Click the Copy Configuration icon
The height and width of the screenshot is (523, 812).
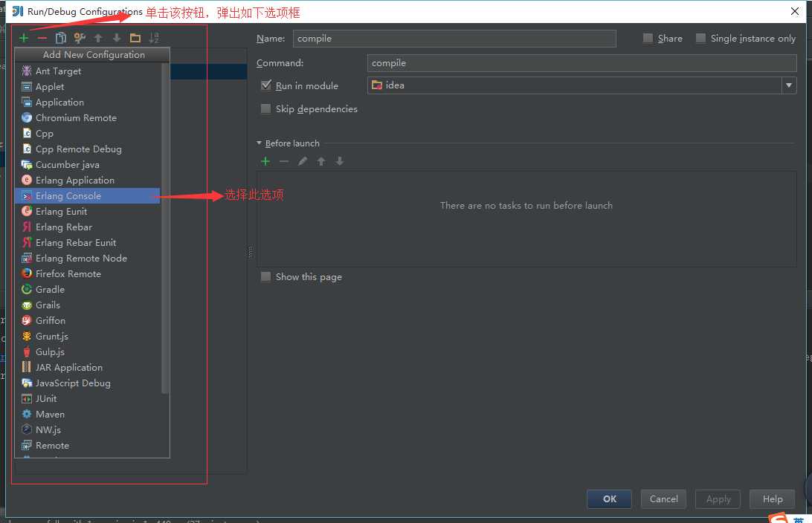click(x=60, y=38)
